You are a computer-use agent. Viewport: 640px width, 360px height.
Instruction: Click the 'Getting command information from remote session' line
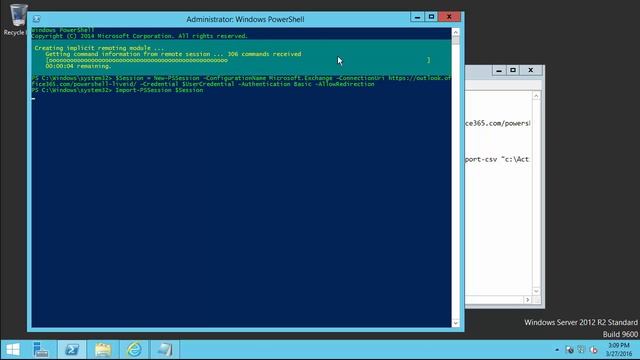pos(173,54)
